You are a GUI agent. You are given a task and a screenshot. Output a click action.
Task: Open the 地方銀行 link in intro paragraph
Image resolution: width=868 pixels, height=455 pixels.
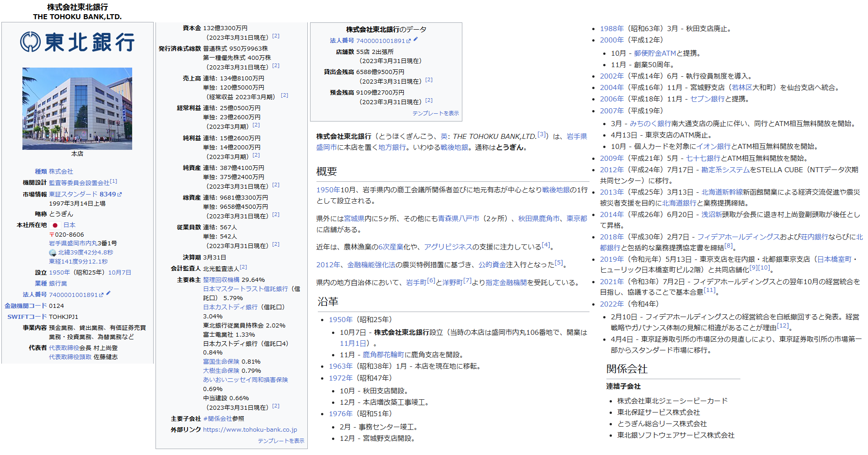(392, 148)
